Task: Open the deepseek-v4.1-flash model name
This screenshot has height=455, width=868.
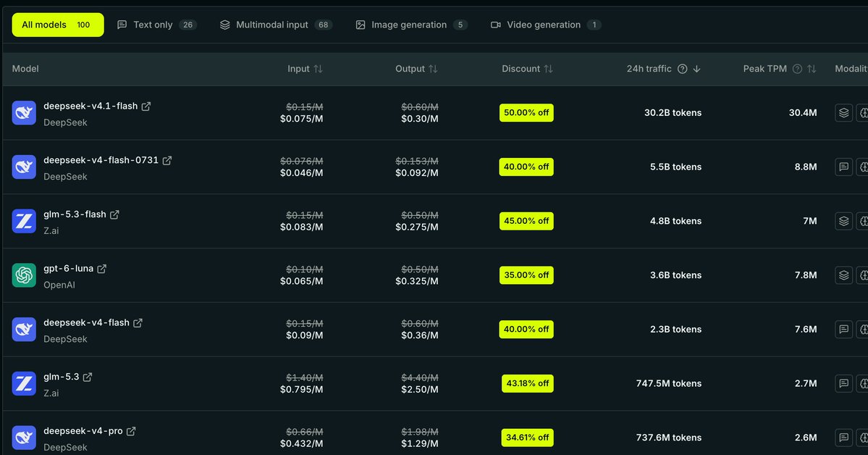Action: click(x=90, y=106)
